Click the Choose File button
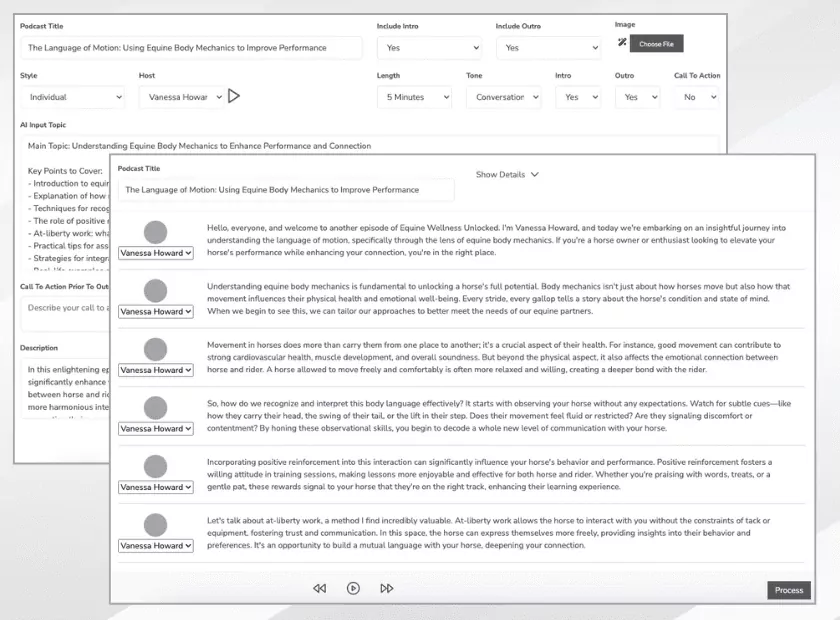This screenshot has height=620, width=840. point(657,44)
